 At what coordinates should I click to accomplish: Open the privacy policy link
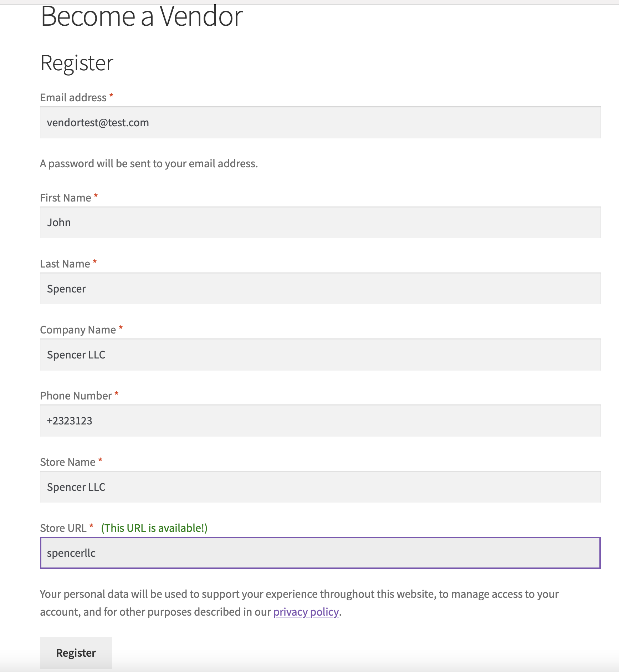click(x=306, y=612)
